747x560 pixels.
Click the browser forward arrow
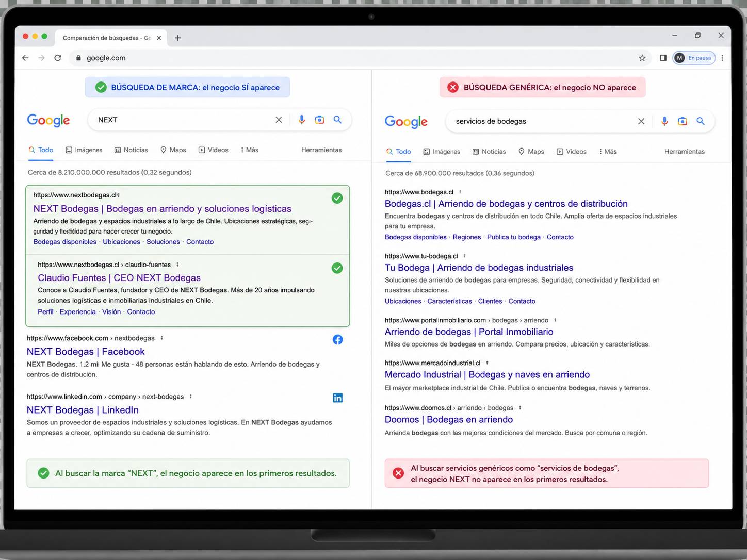tap(41, 58)
